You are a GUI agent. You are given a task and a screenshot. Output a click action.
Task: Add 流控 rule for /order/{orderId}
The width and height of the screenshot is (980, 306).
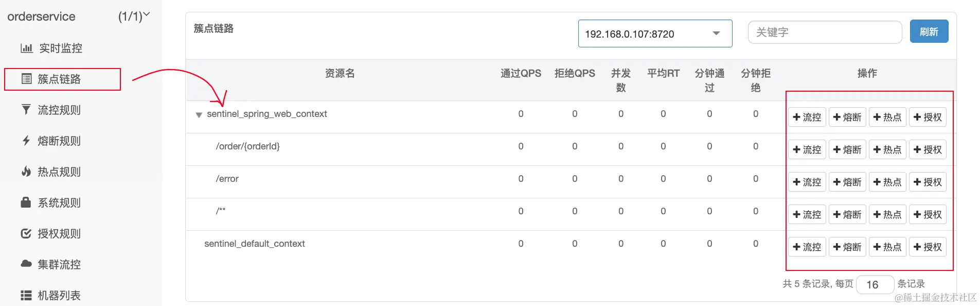point(807,149)
